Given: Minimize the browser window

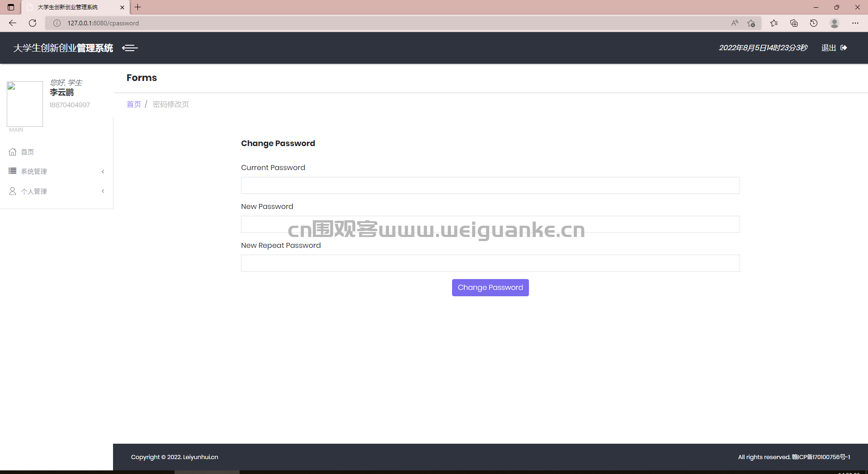Looking at the screenshot, I should click(x=816, y=7).
